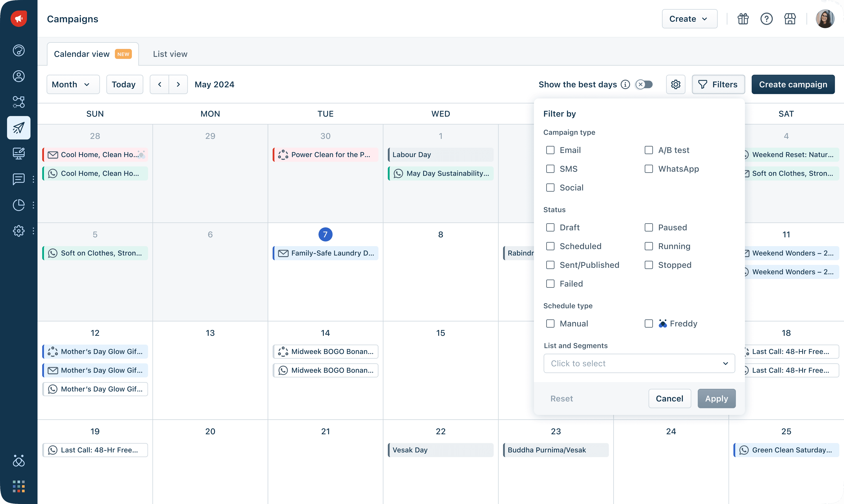This screenshot has width=844, height=504.
Task: Open the marketplace store icon
Action: coord(790,19)
